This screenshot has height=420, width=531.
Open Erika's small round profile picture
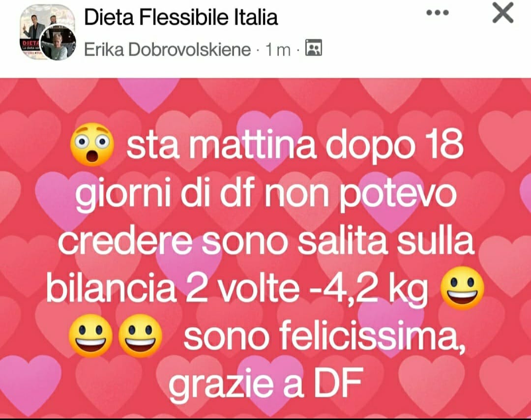tap(58, 44)
